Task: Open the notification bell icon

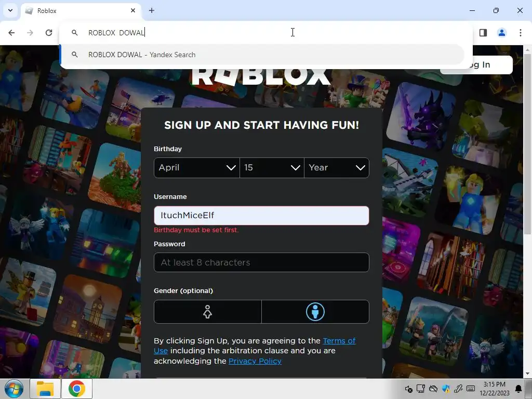Action: pyautogui.click(x=518, y=389)
